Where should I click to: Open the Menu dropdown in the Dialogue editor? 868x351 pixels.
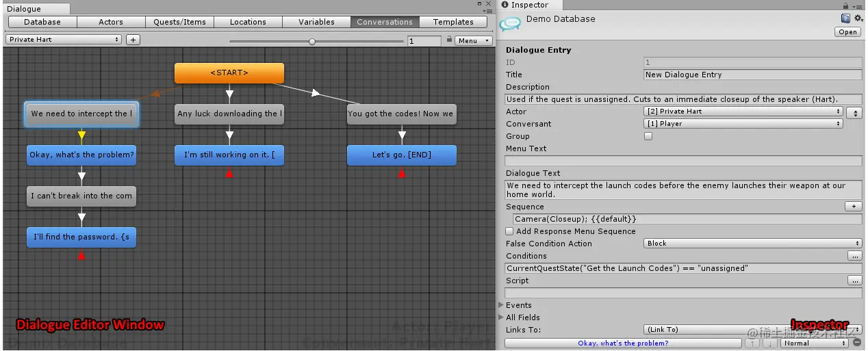(474, 40)
